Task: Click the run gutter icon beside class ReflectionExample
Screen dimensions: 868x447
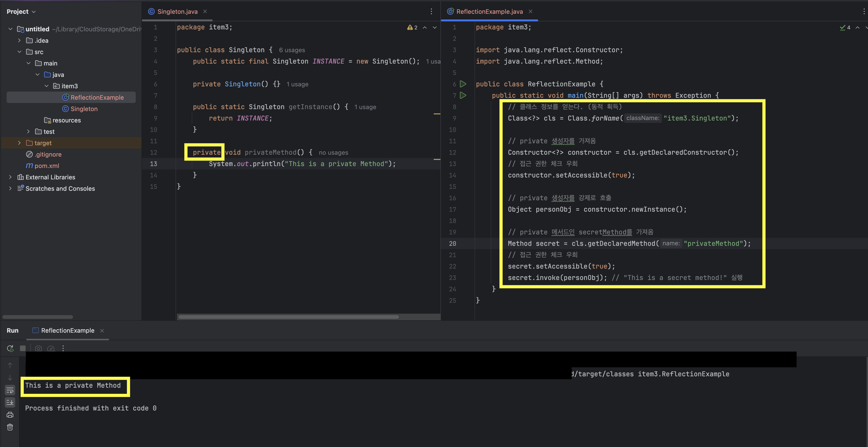Action: [x=463, y=84]
